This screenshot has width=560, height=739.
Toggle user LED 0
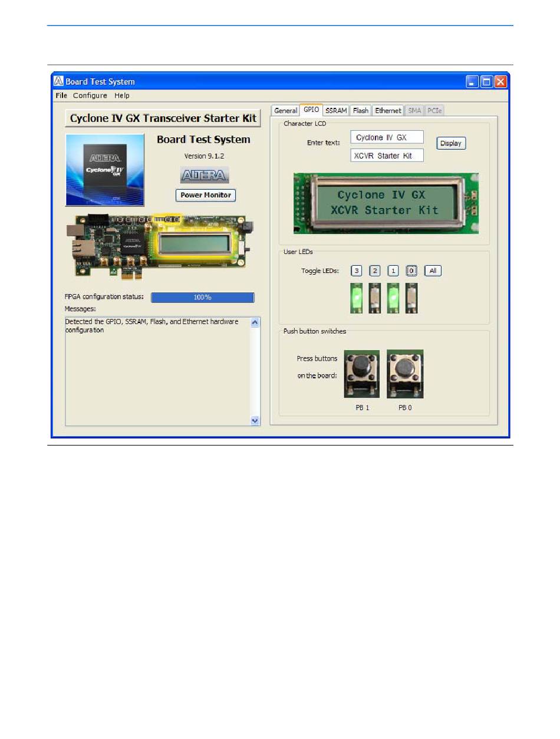[412, 271]
